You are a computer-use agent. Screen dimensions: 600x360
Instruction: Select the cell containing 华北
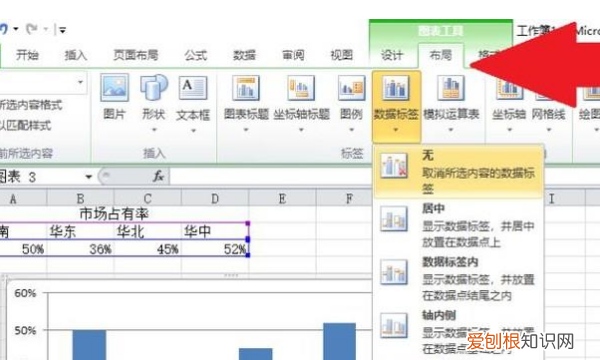click(x=148, y=231)
